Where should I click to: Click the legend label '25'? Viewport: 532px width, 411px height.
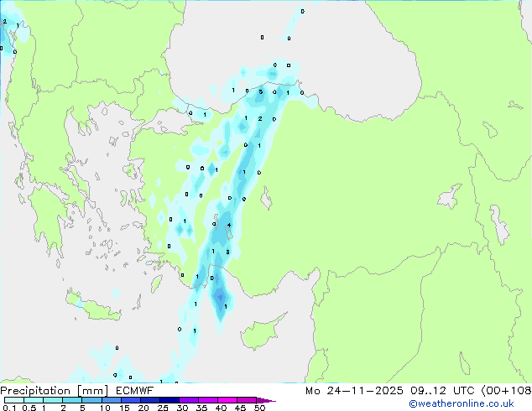163,408
